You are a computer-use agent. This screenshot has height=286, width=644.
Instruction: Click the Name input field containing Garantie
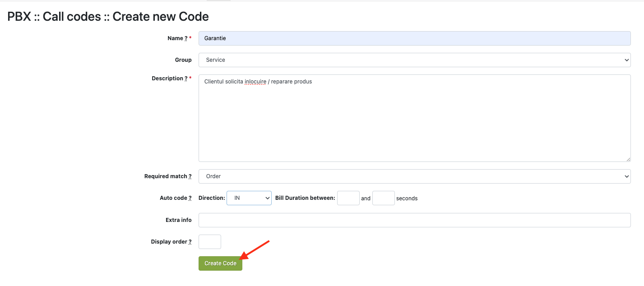[x=414, y=38]
